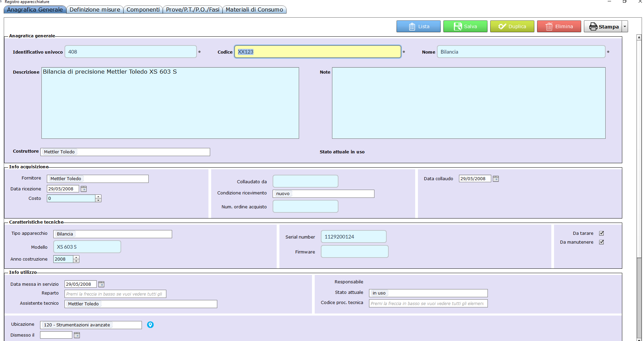Click the Data ricezione date field
This screenshot has height=341, width=644.
point(63,189)
